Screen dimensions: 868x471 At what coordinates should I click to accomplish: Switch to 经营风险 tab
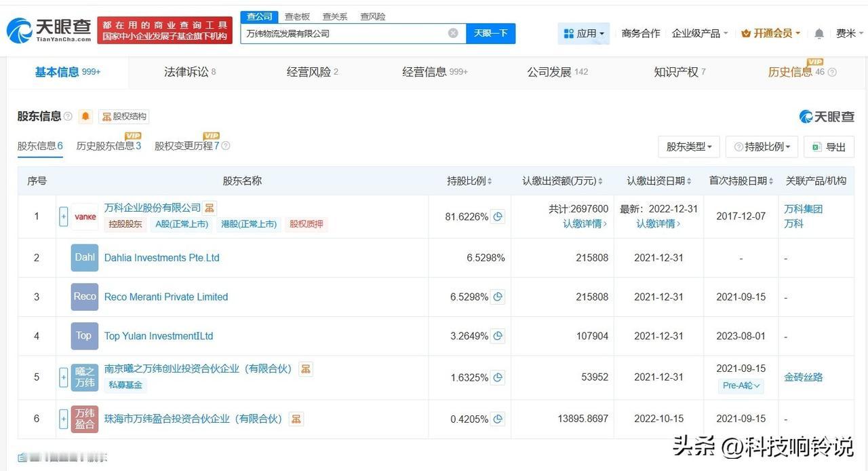point(313,72)
